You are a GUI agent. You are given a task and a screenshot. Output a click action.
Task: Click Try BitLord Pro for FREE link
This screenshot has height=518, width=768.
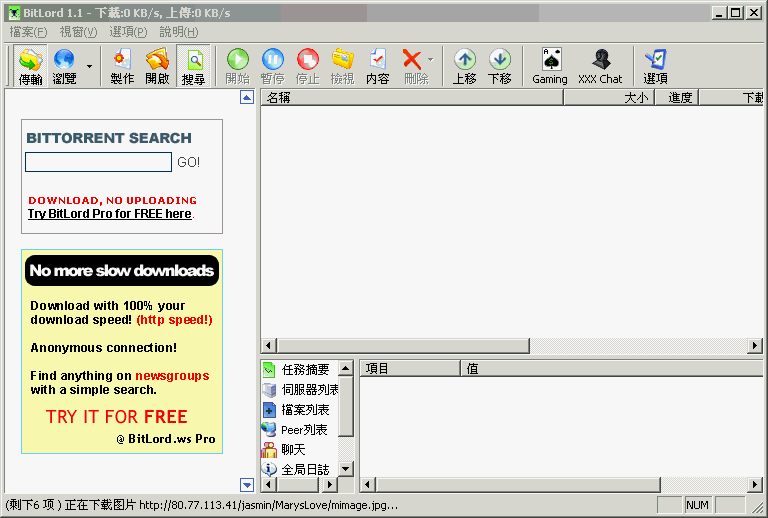tap(109, 214)
